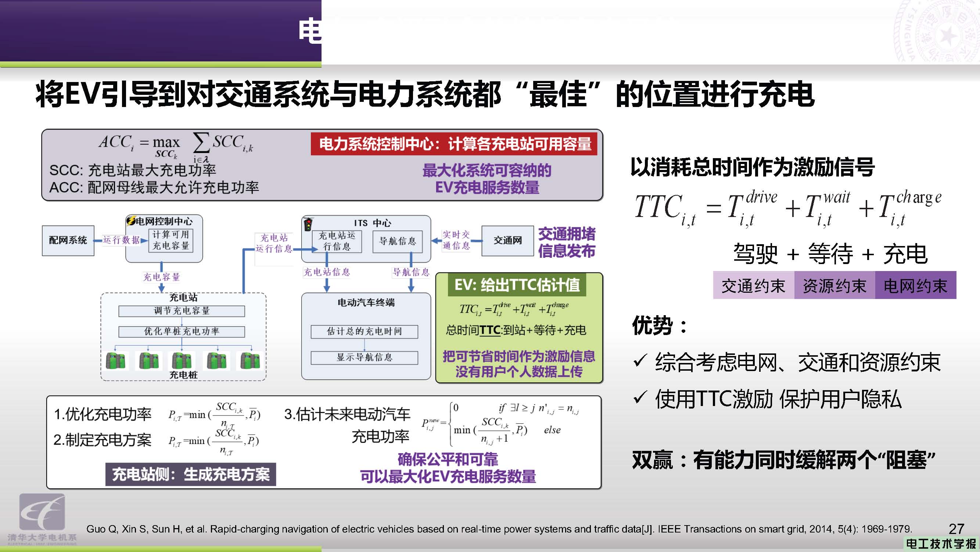980x552 pixels.
Task: Click the 电网约束 color block
Action: (x=915, y=285)
